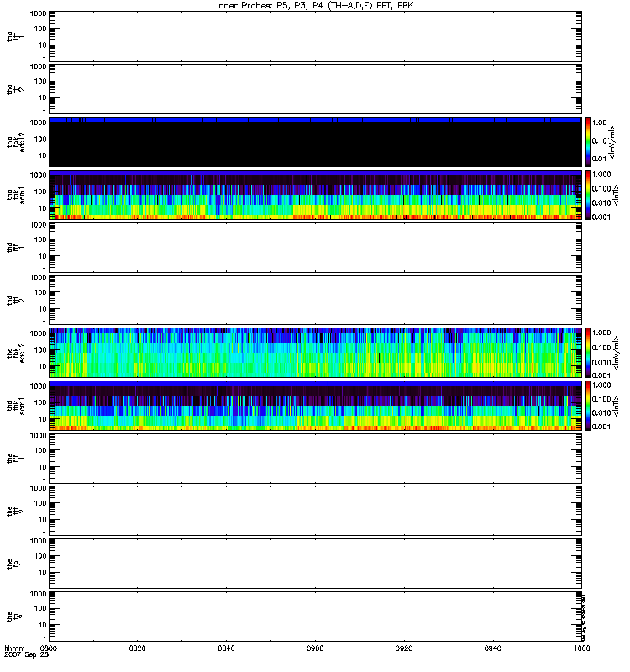Image resolution: width=630 pixels, height=672 pixels.
Task: Click the 'thd fbk edc12' axis label
Action: (x=16, y=353)
